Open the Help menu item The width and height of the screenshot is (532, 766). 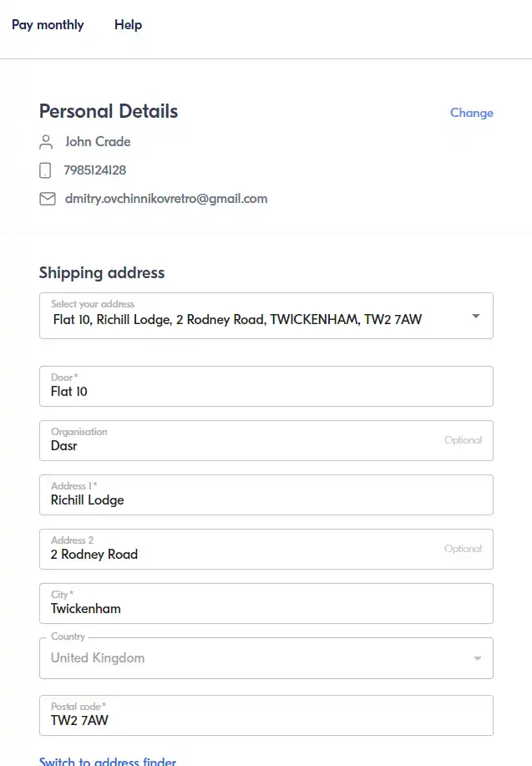coord(128,25)
